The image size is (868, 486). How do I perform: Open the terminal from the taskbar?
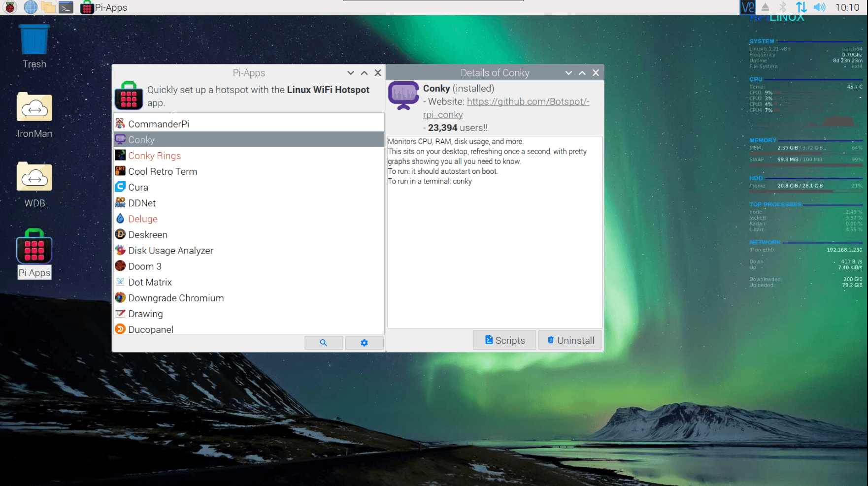coord(66,7)
